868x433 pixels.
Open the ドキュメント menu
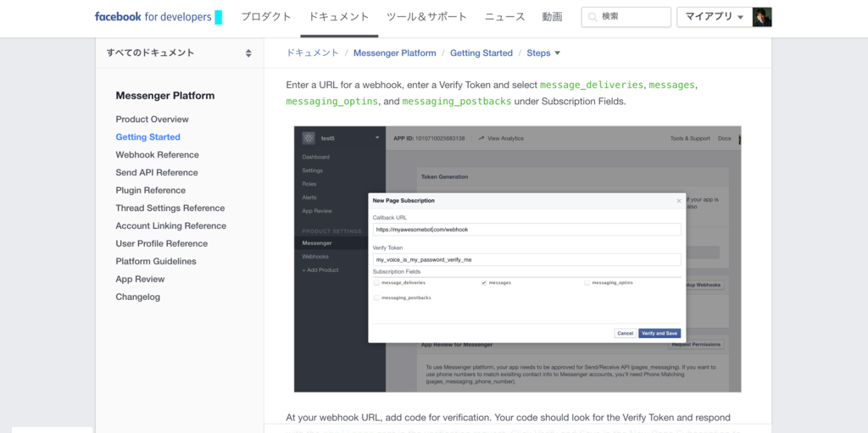[x=339, y=17]
